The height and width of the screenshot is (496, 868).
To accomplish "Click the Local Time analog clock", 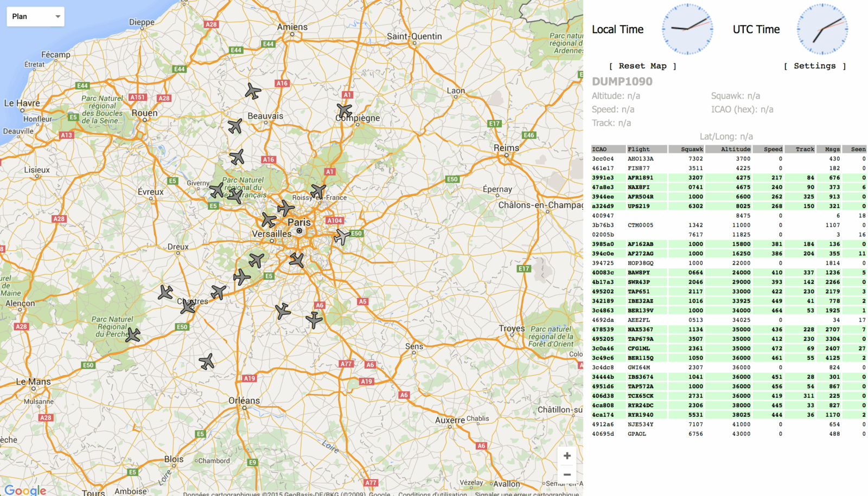I will coord(687,29).
